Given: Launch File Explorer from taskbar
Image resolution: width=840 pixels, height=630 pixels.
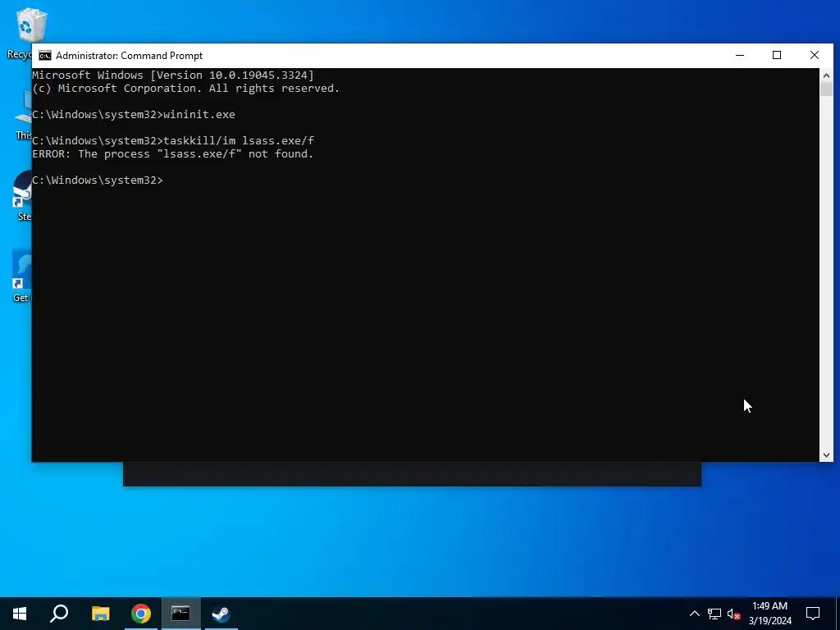Looking at the screenshot, I should 100,614.
